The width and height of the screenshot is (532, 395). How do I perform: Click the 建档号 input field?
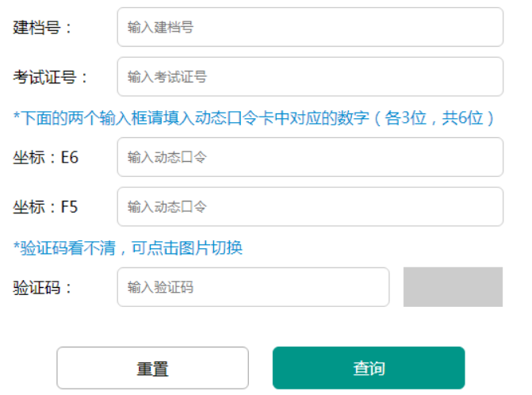point(309,27)
